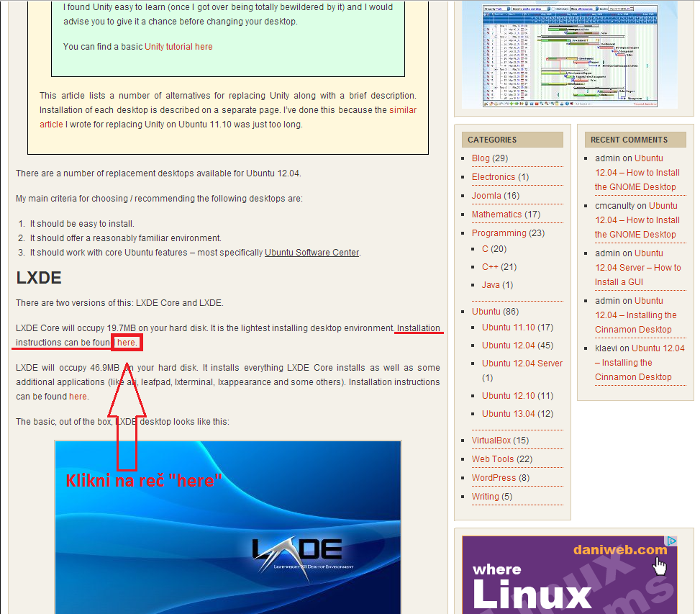Open the Ubuntu 13.04 subcategory
700x614 pixels.
(x=508, y=414)
